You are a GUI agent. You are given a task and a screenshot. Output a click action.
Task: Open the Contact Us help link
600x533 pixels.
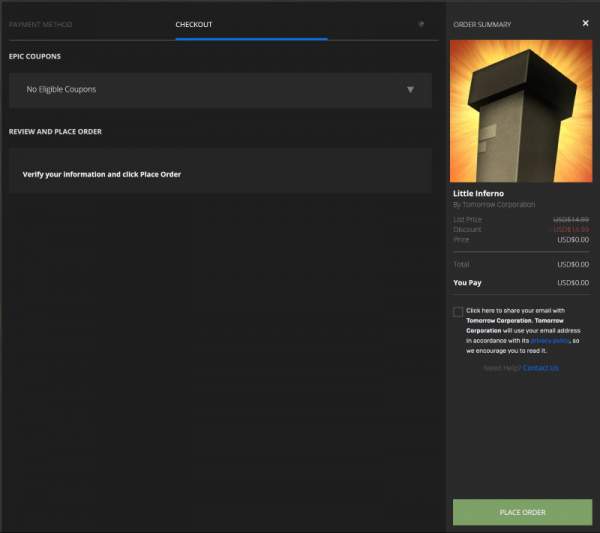(x=541, y=368)
